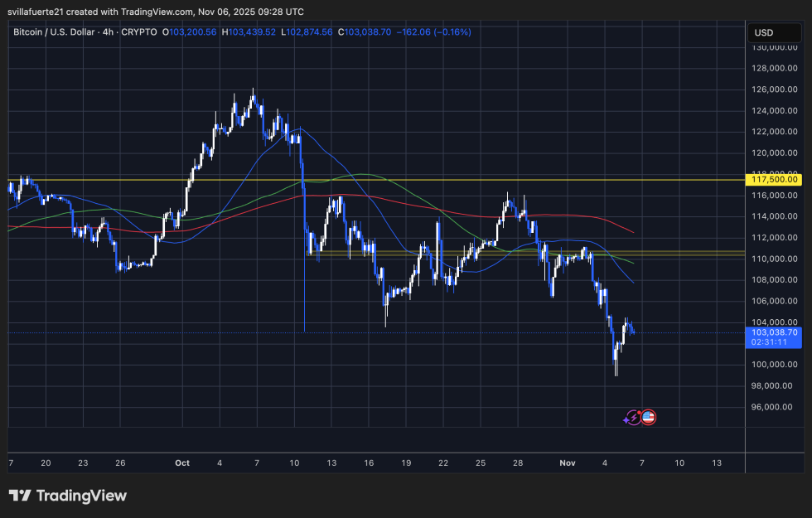
Task: Open the economic events US flag icon
Action: coord(649,417)
